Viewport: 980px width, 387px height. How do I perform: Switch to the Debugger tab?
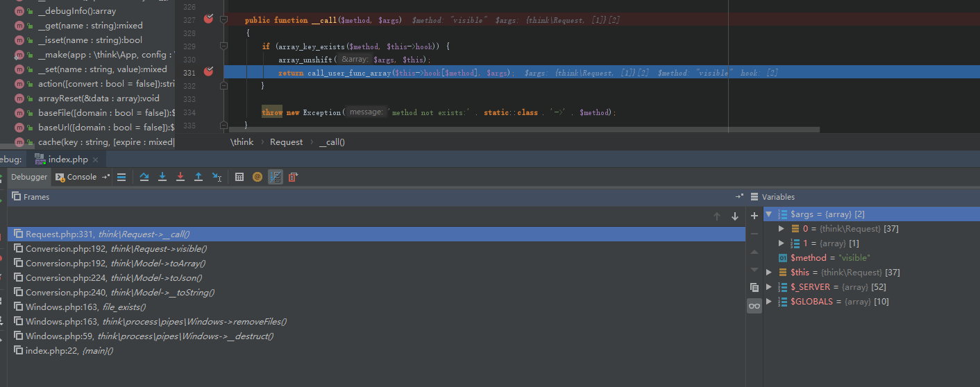click(29, 177)
